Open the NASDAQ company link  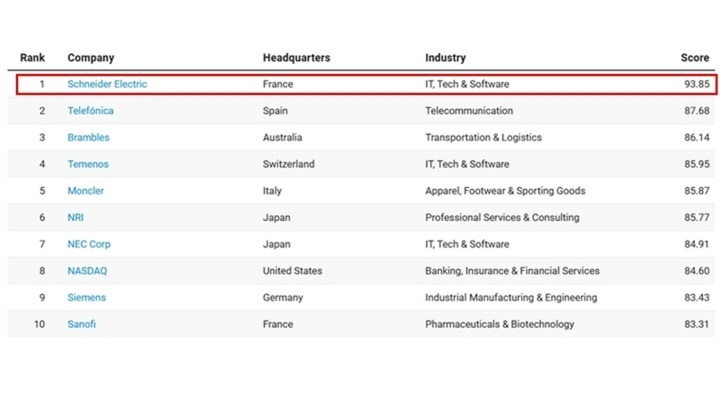tap(86, 271)
